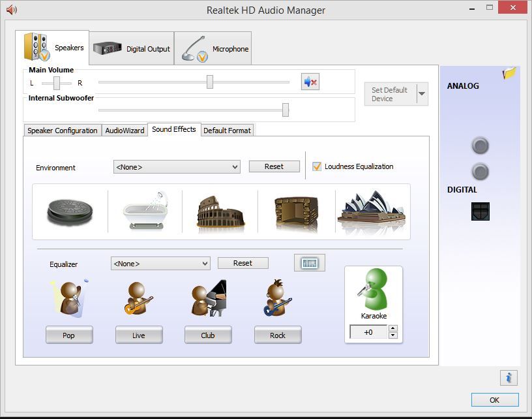Screen dimensions: 532x419
Task: Open the Equalizer preset dropdown
Action: click(x=160, y=264)
